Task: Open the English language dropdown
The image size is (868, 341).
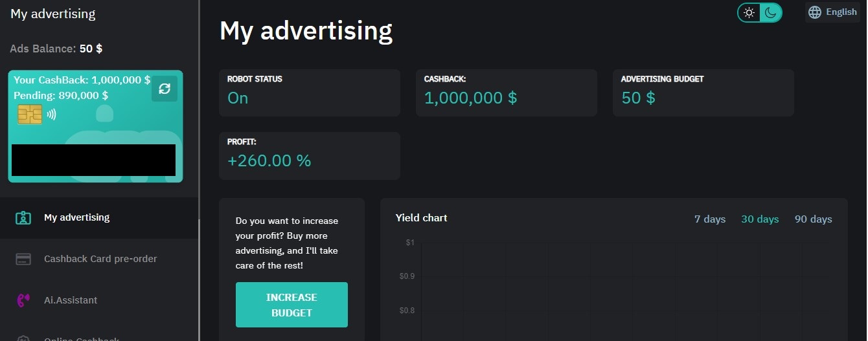Action: pos(841,12)
